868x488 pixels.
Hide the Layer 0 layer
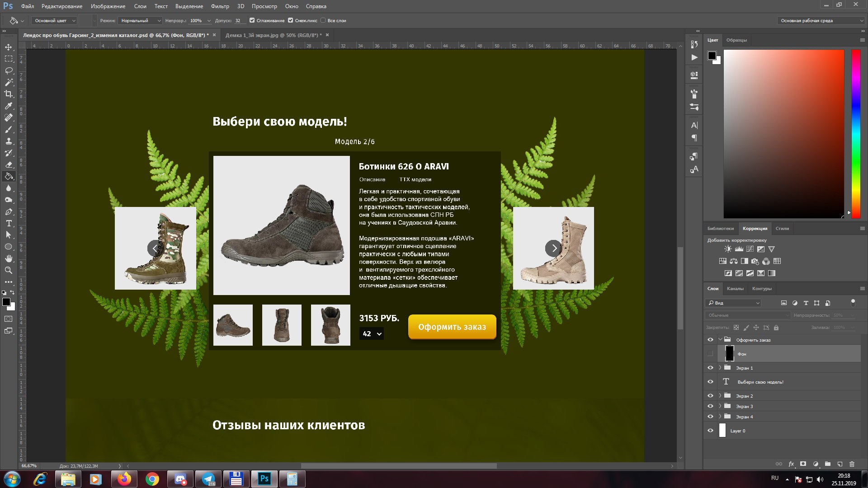pyautogui.click(x=710, y=431)
